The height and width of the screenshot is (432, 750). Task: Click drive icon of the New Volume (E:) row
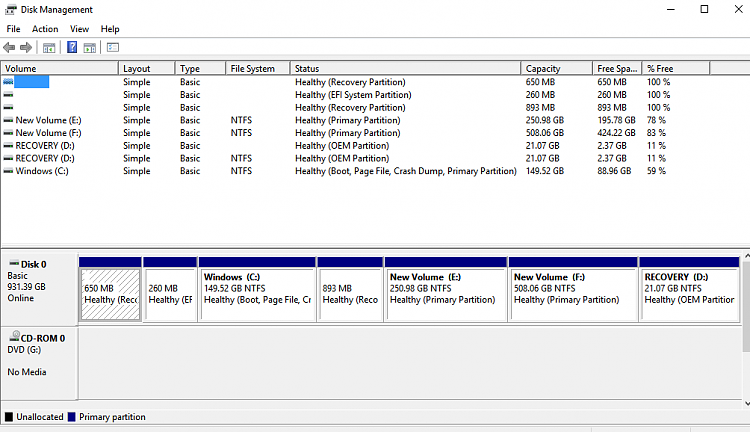click(x=8, y=120)
